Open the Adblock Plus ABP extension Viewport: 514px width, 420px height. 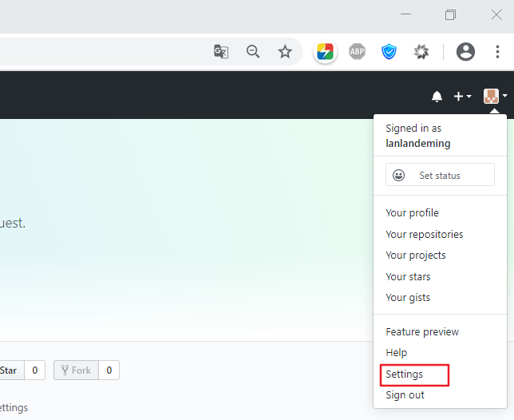[357, 51]
